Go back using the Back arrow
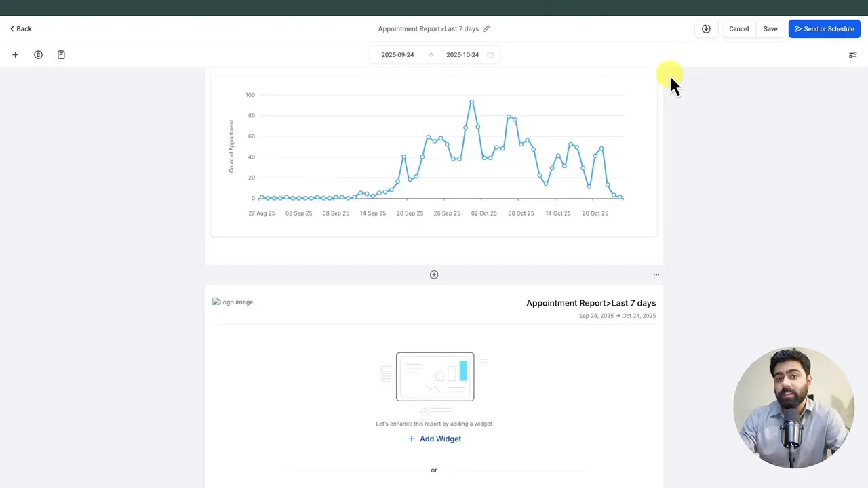The width and height of the screenshot is (868, 488). pyautogui.click(x=20, y=28)
